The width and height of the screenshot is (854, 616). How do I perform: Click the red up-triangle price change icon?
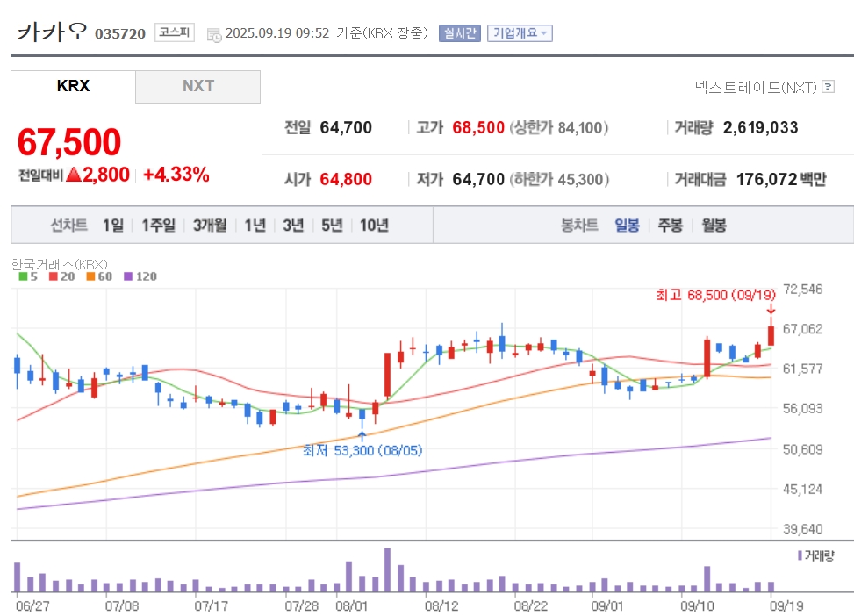pos(73,175)
